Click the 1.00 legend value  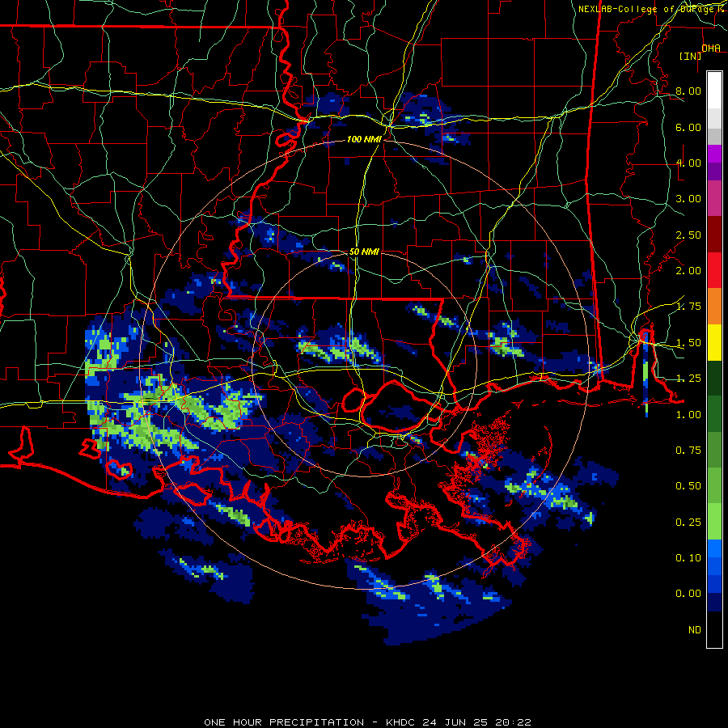point(688,415)
